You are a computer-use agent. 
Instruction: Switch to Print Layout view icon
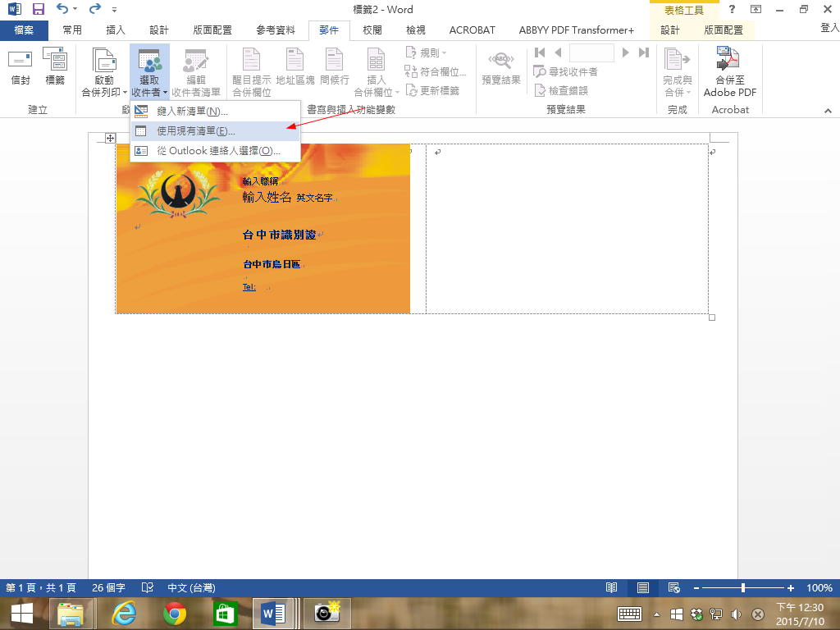point(643,587)
